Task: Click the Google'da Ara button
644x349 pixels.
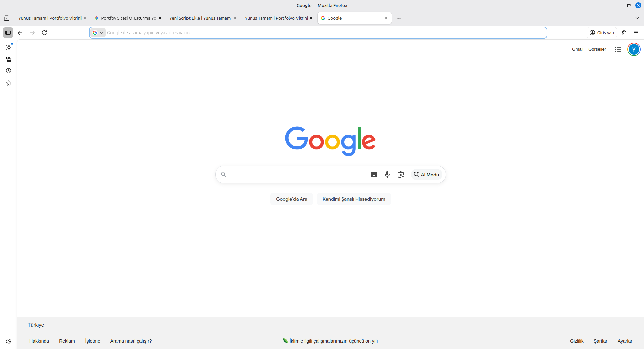Action: point(291,199)
